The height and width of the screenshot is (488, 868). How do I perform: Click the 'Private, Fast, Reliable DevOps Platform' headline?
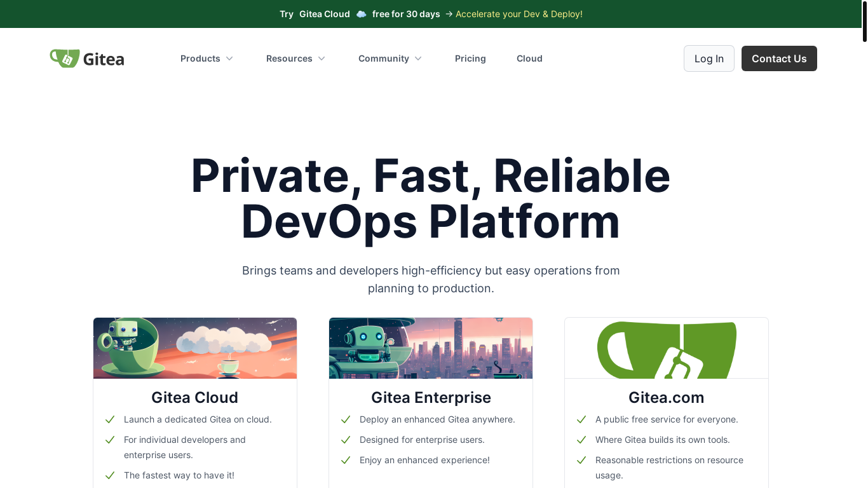[431, 198]
